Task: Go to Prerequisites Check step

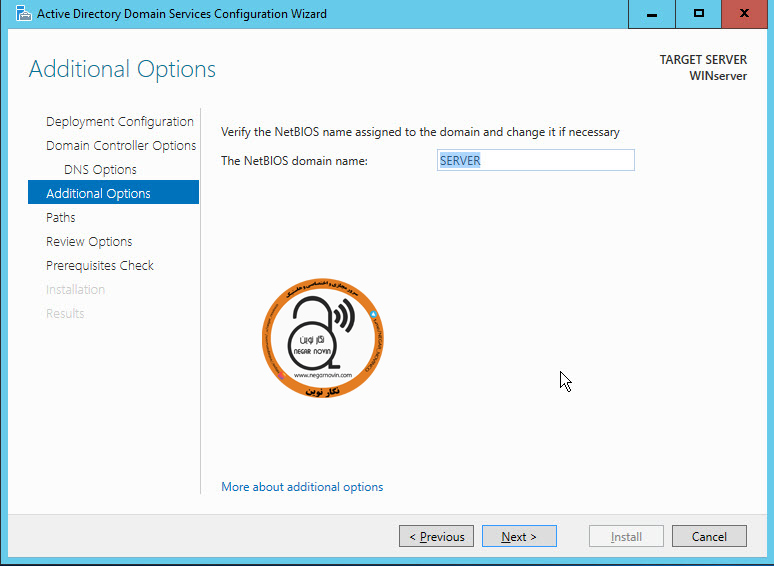Action: [x=100, y=265]
